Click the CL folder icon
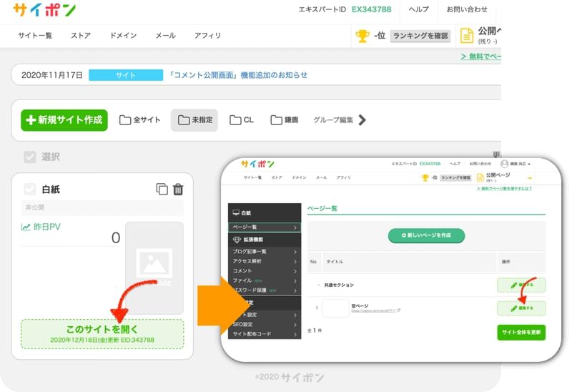This screenshot has height=392, width=572. [x=235, y=119]
